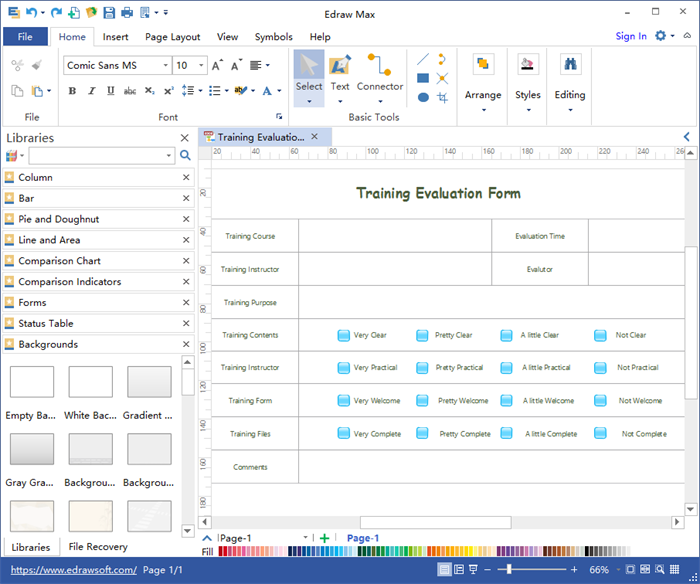Click the Sign In link

click(x=630, y=37)
